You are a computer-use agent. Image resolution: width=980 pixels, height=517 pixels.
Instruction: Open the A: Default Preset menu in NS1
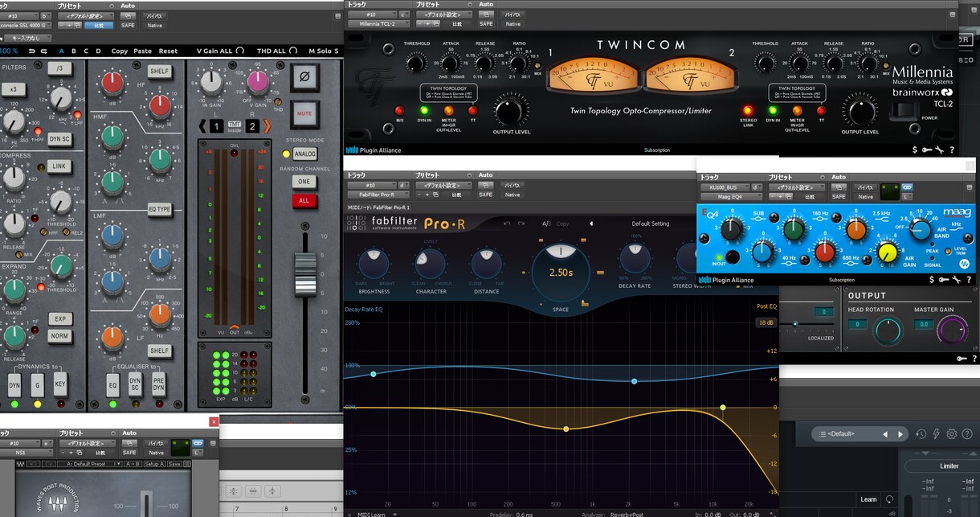pos(88,464)
